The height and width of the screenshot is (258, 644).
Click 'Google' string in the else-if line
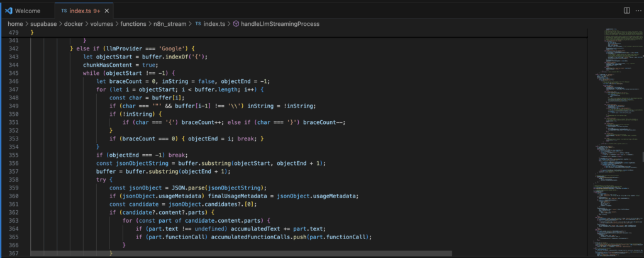click(171, 48)
